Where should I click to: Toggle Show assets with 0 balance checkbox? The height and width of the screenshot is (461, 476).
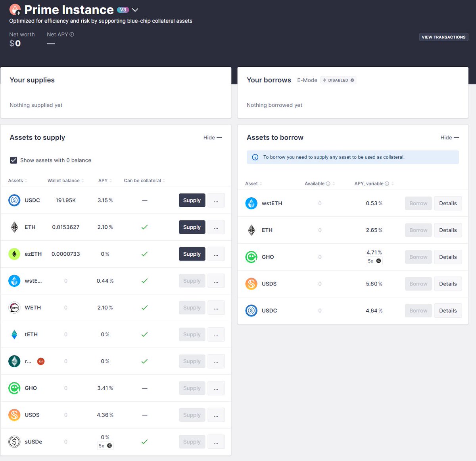(x=13, y=160)
